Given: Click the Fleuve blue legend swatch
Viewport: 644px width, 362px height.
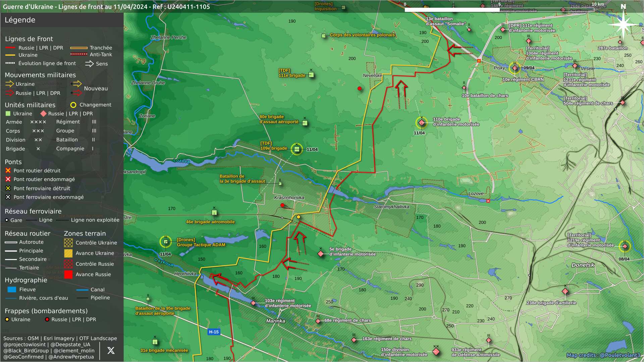Looking at the screenshot, I should tap(12, 290).
